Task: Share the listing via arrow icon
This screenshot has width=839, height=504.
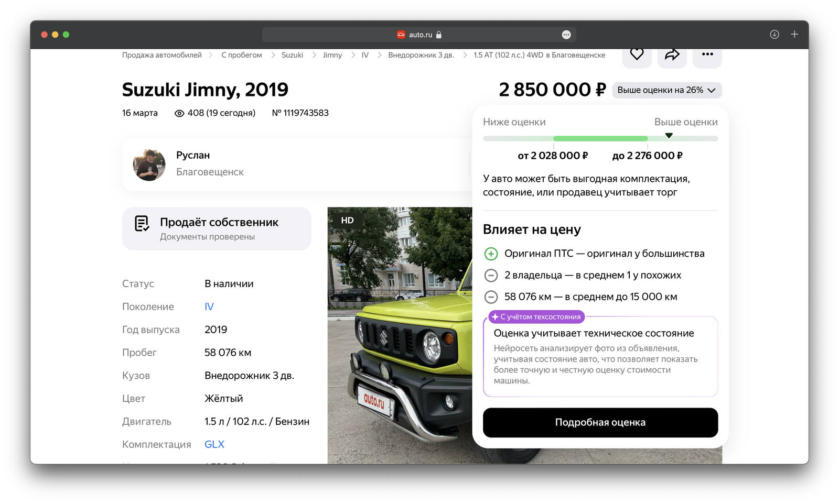Action: pos(672,54)
